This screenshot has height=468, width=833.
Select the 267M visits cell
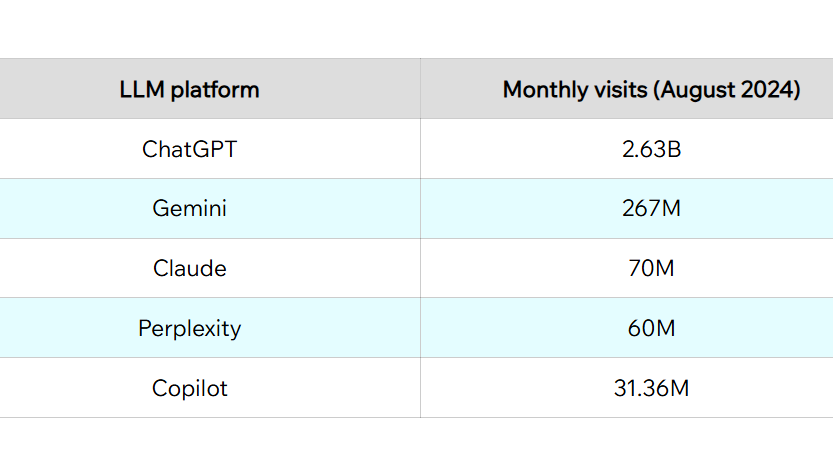[x=651, y=209]
